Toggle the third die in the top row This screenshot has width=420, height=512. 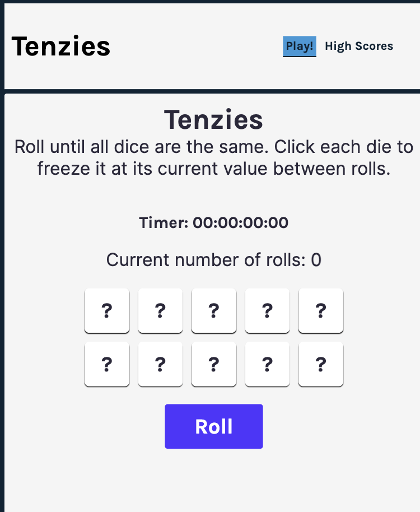tap(214, 310)
